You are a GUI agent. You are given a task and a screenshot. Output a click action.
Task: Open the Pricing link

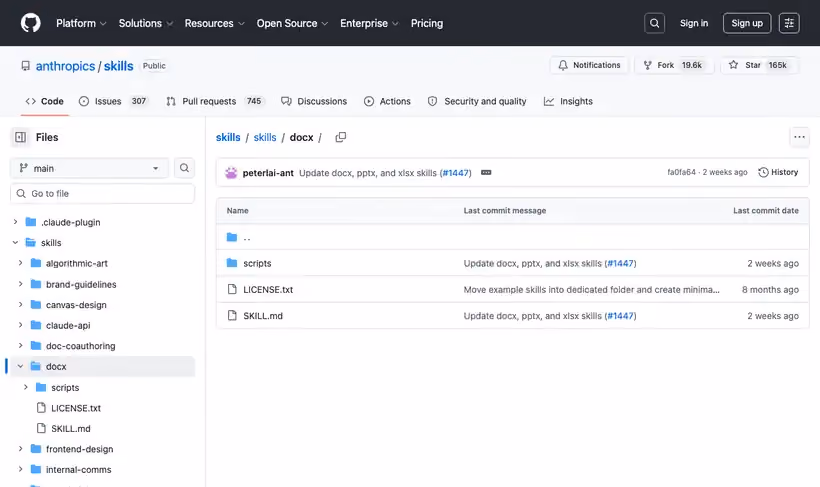(x=427, y=23)
